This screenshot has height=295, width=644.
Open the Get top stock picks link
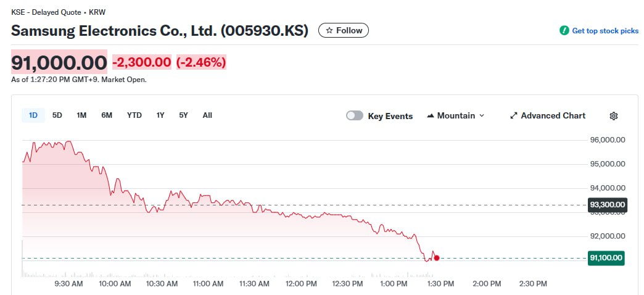(605, 31)
